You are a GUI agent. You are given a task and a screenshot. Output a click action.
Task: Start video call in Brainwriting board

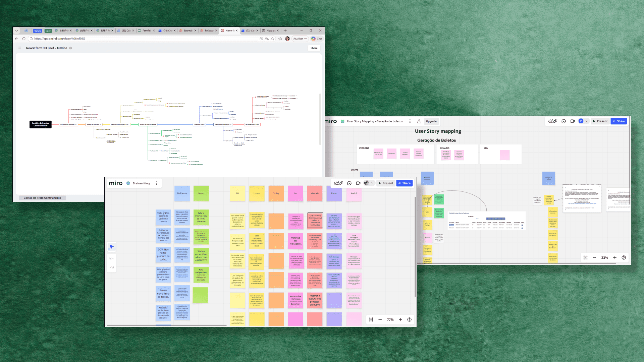[358, 183]
